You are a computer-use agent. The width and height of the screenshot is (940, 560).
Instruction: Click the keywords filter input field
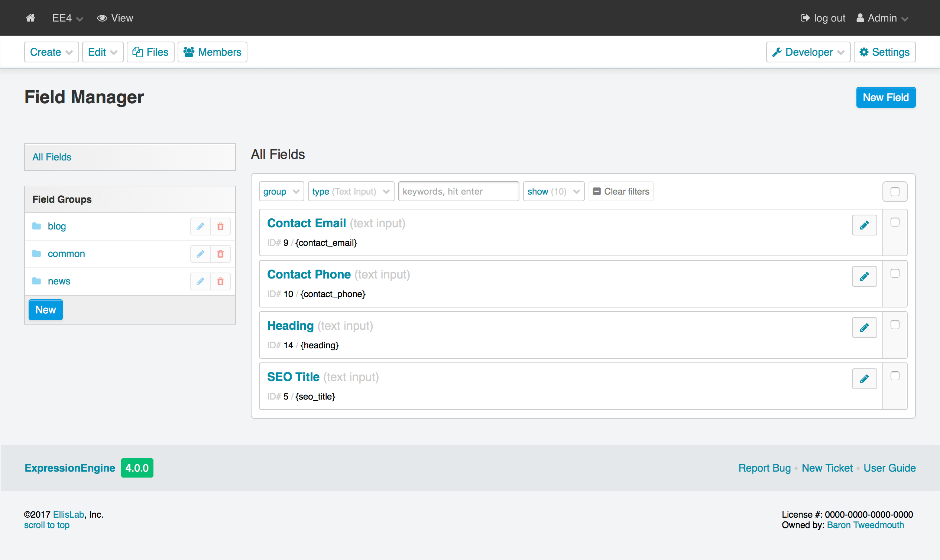(x=458, y=191)
